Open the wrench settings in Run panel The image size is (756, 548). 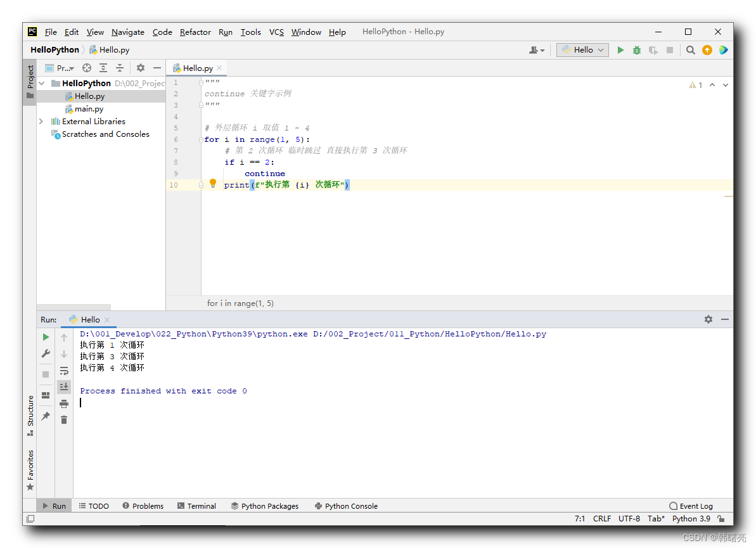click(x=46, y=354)
